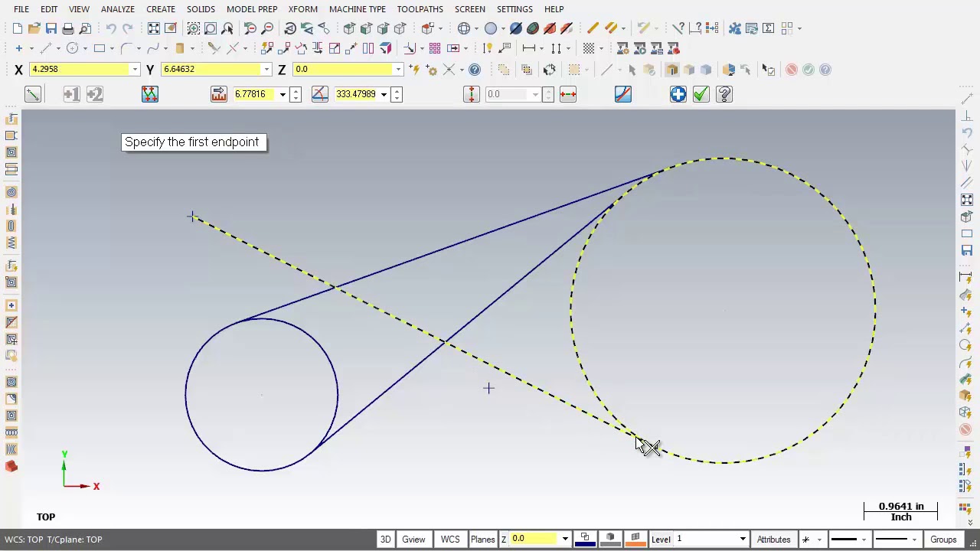This screenshot has height=551, width=980.
Task: Fit geometry to screen
Action: pos(154,28)
